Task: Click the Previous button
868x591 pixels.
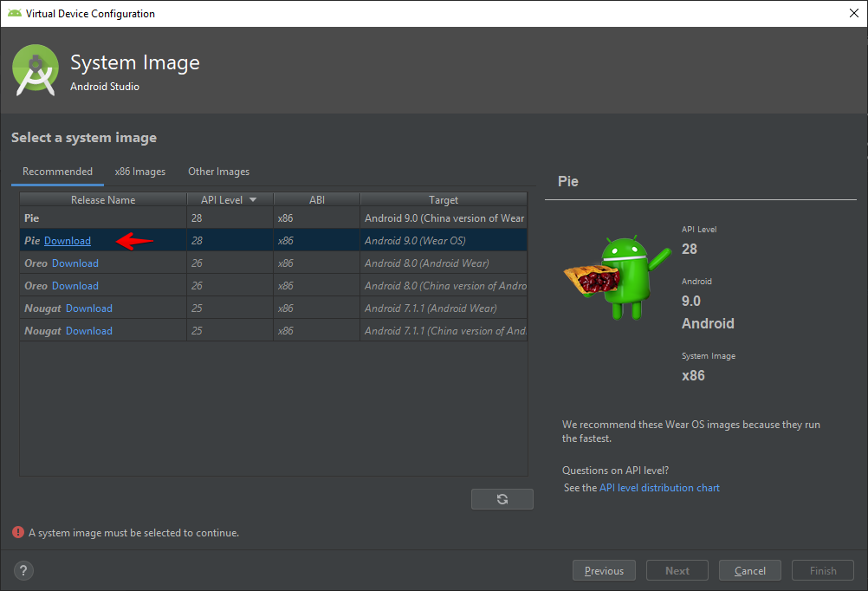Action: (x=604, y=570)
